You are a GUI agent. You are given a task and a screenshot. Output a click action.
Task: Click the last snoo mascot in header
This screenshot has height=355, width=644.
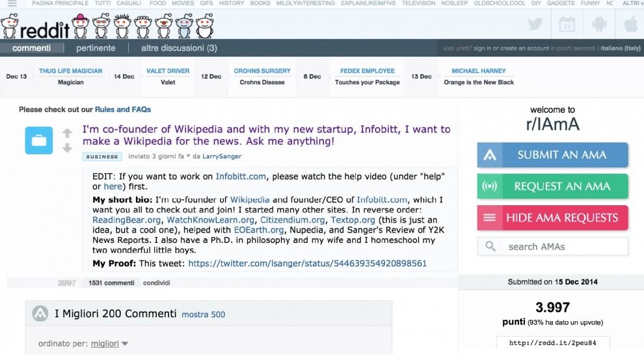204,25
